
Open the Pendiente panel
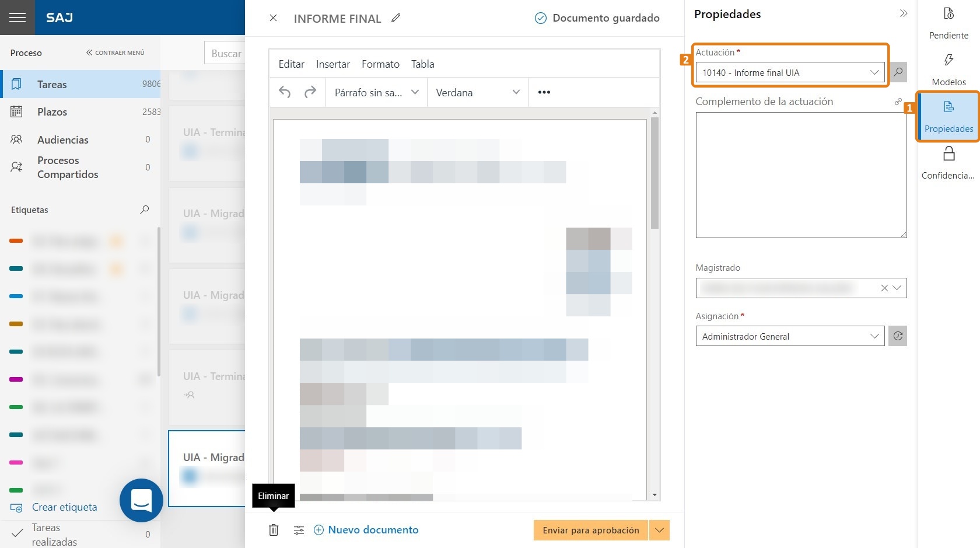(949, 23)
